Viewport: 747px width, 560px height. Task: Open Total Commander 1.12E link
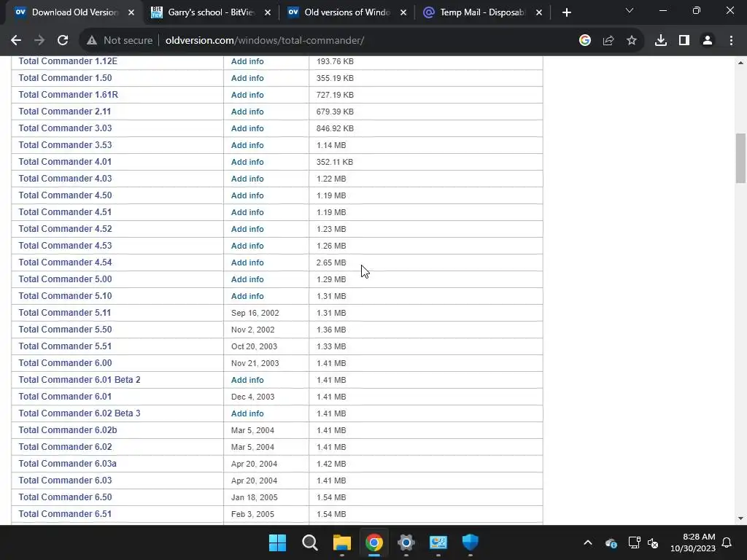click(68, 61)
